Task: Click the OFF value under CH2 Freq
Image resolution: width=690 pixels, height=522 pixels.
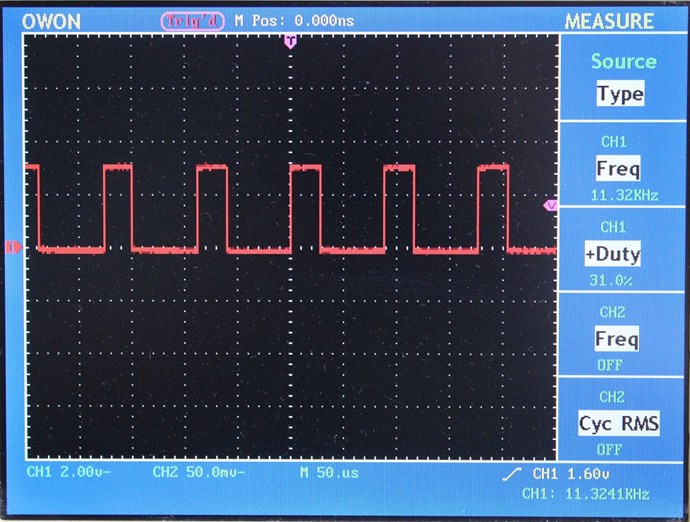Action: click(x=610, y=365)
